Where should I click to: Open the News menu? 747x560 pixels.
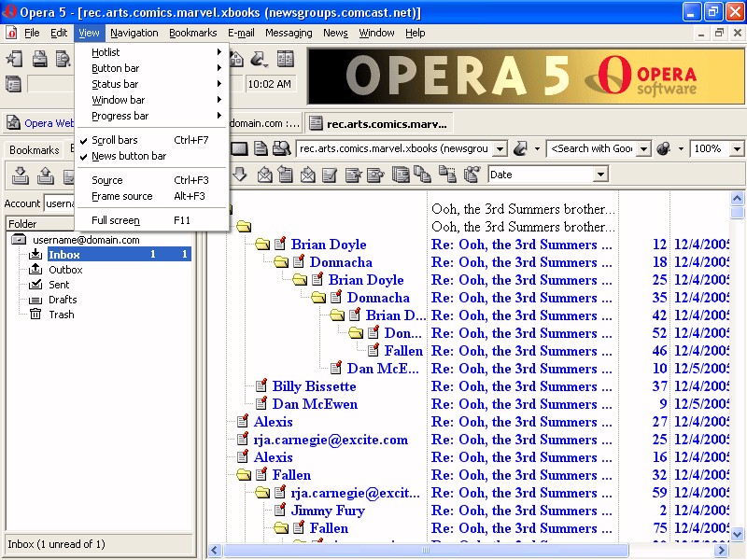[x=335, y=33]
